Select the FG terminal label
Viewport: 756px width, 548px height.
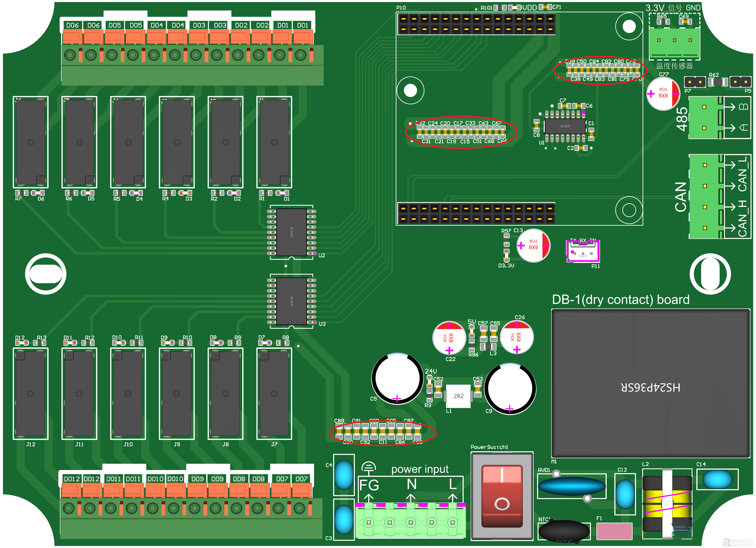(369, 485)
